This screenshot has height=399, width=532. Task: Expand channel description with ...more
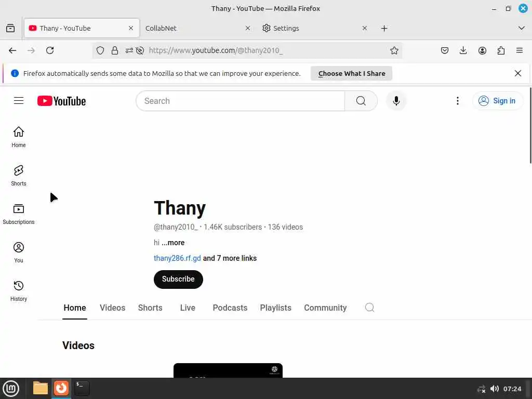coord(173,243)
